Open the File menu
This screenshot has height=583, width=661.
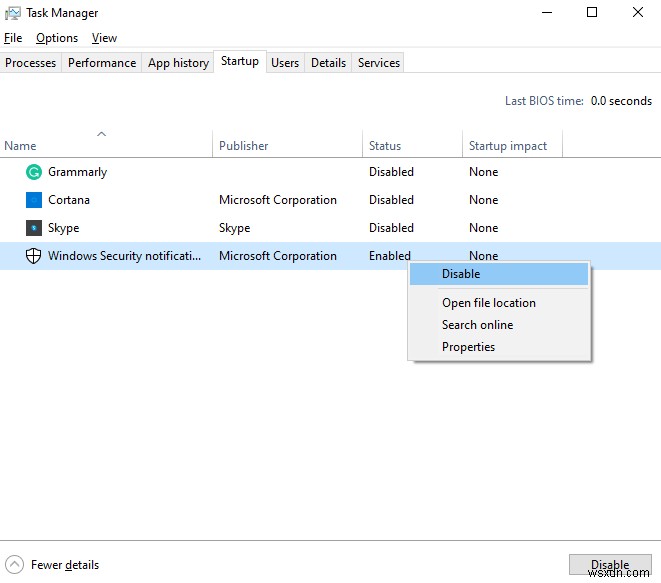[13, 38]
